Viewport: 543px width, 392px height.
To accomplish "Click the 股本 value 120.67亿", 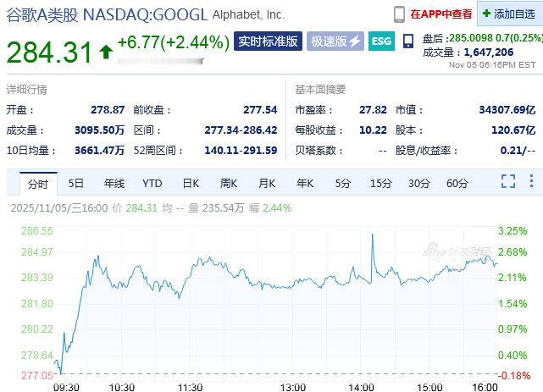I will click(x=513, y=130).
